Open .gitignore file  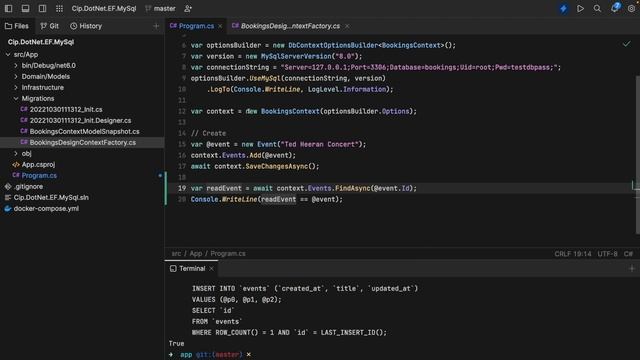[x=28, y=187]
